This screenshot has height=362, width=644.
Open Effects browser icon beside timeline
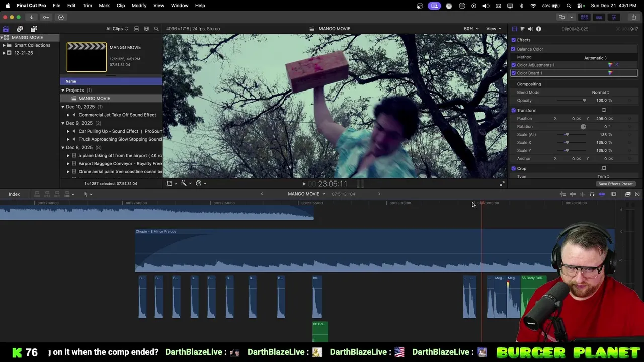click(628, 194)
